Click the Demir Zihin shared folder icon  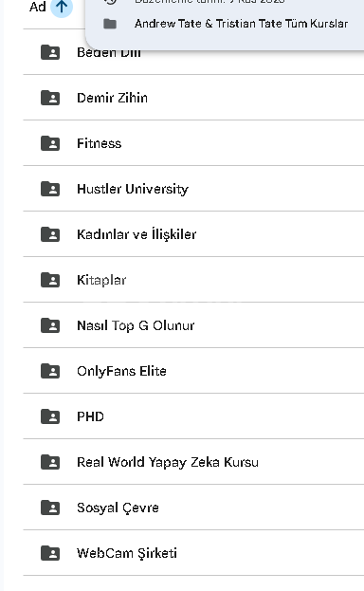[x=50, y=98]
